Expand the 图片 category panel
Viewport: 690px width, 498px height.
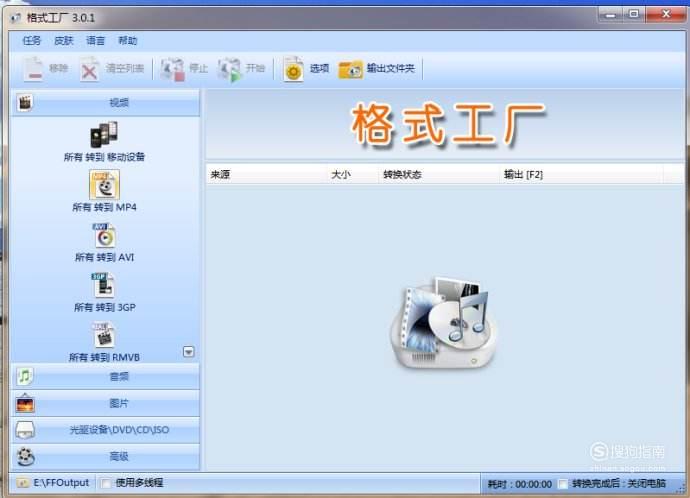pyautogui.click(x=105, y=403)
